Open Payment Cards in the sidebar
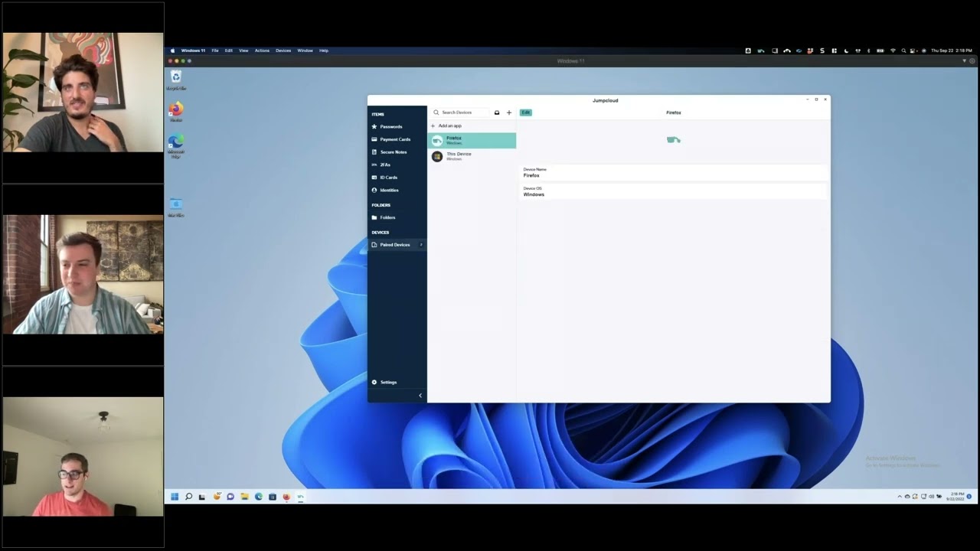The height and width of the screenshot is (551, 980). 397,139
